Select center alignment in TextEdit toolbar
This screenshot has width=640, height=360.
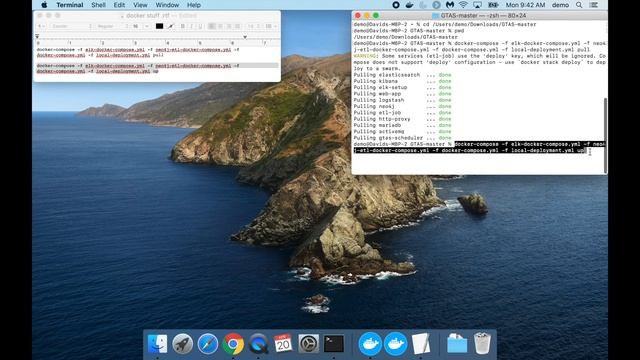tap(220, 26)
